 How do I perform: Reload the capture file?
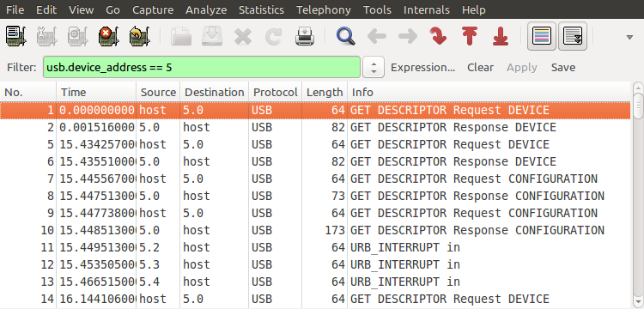[274, 37]
